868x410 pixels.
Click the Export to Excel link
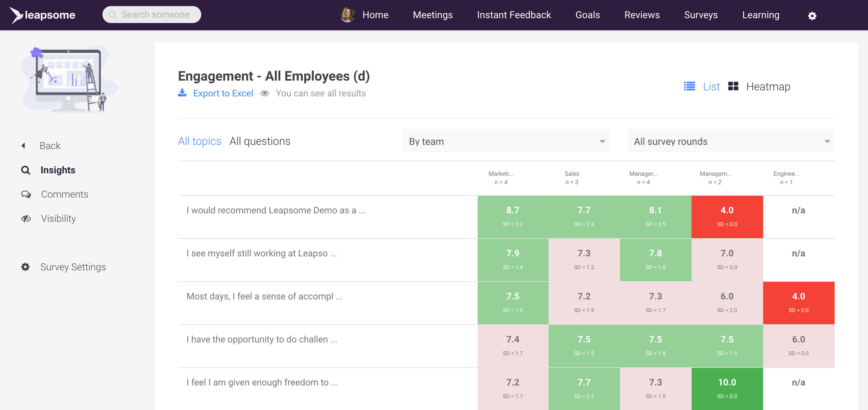(x=223, y=93)
